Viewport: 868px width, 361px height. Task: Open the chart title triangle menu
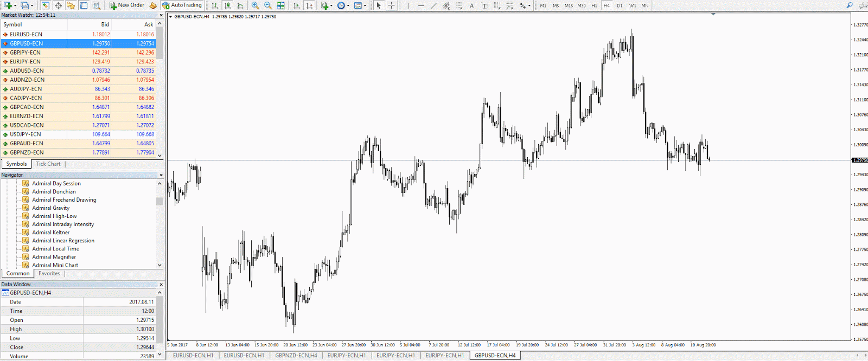[x=171, y=17]
